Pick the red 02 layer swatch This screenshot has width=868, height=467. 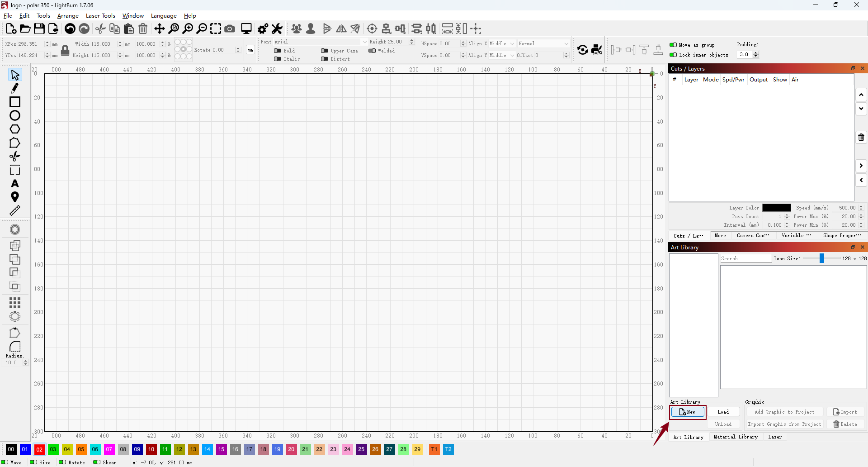tap(39, 449)
